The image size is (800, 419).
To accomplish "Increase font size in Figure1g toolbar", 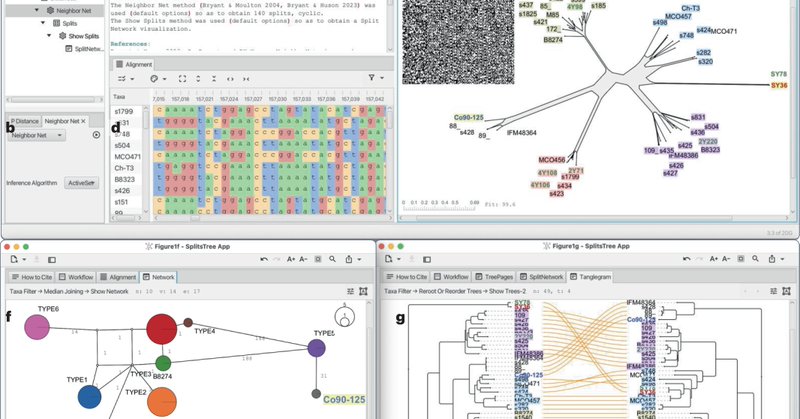I will tap(714, 259).
